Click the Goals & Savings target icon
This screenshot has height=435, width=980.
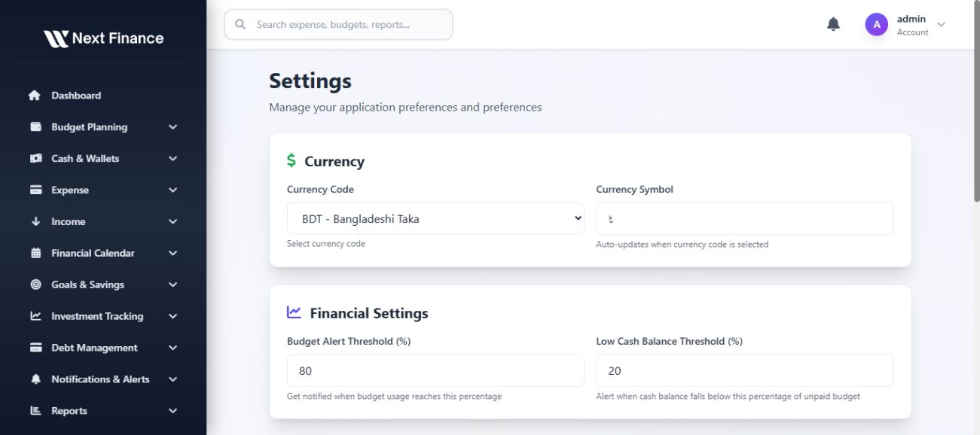(x=35, y=285)
